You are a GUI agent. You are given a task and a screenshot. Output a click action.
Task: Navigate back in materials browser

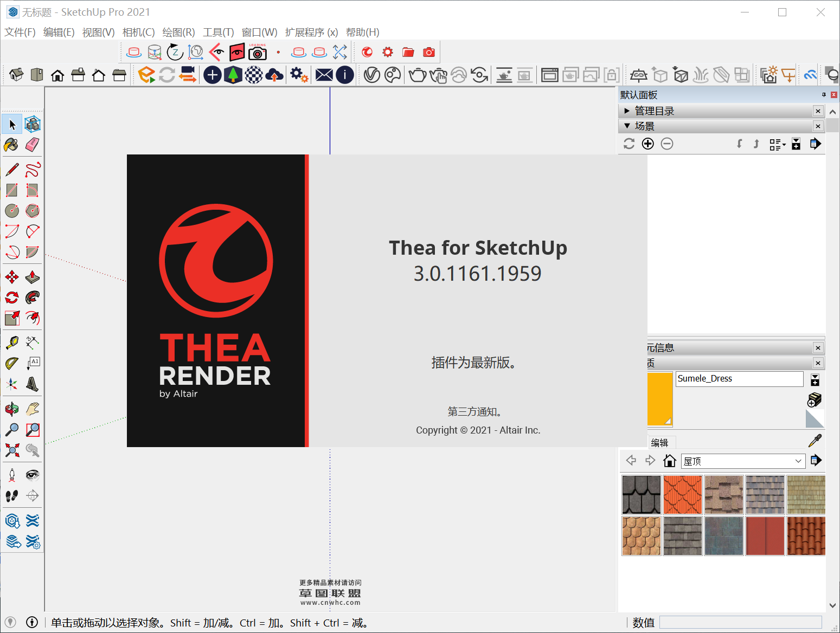pos(631,461)
